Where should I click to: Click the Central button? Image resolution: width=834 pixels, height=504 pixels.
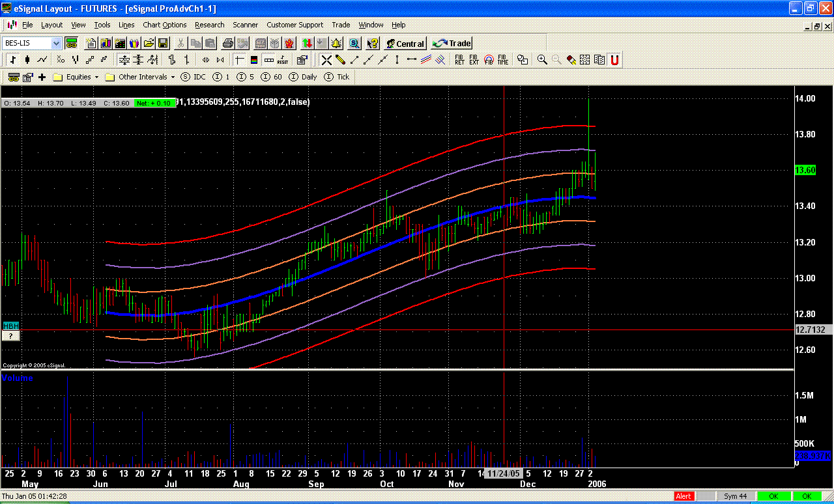405,44
